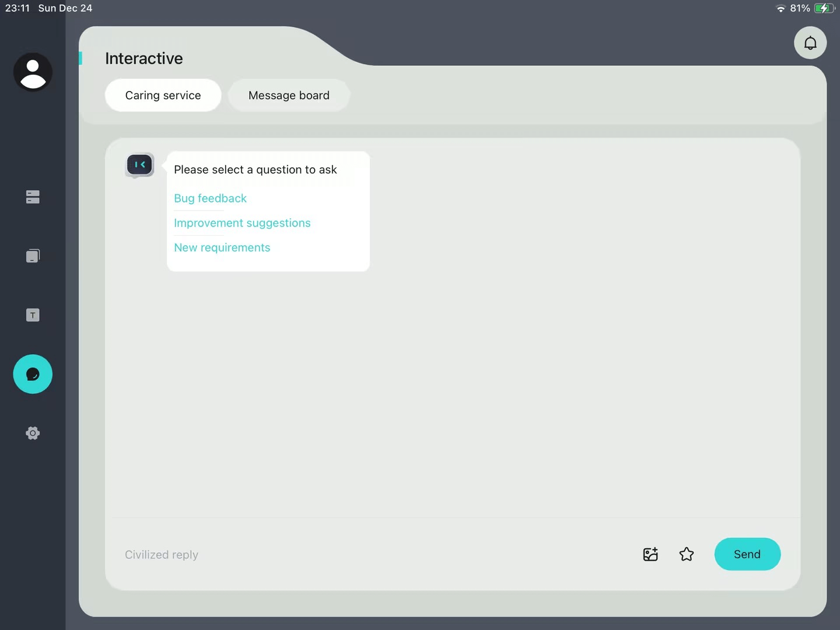Open the server list sidebar icon
The image size is (840, 630).
33,197
